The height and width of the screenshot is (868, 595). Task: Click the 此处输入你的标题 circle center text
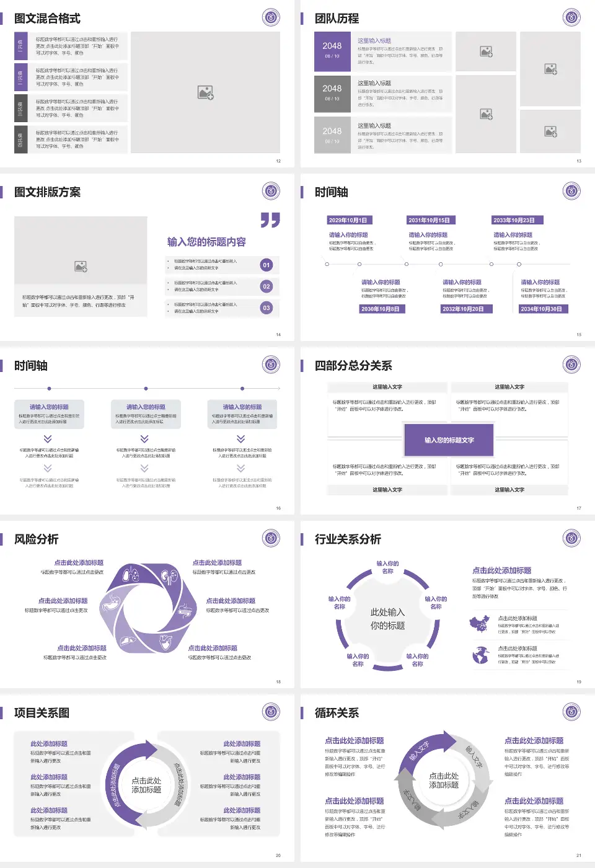coord(387,619)
